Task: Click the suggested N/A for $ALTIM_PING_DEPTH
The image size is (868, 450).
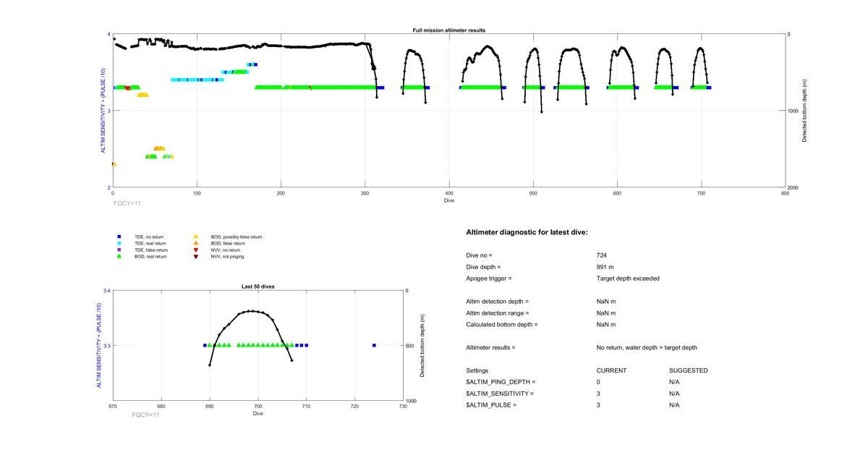Action: tap(674, 382)
